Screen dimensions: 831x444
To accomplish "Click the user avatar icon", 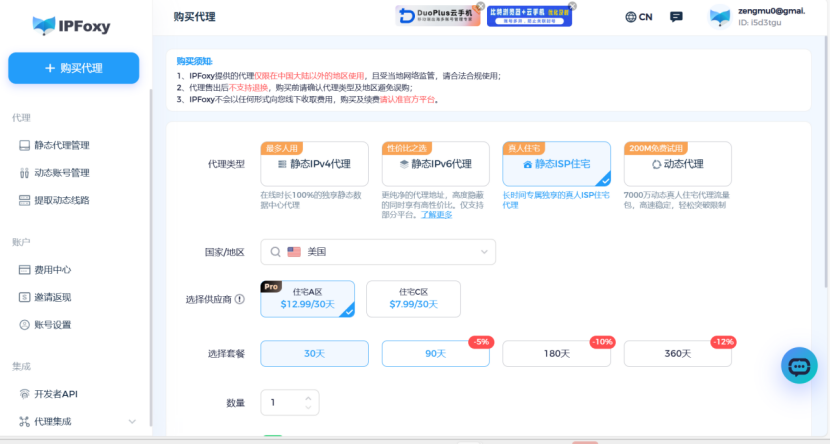I will pyautogui.click(x=720, y=17).
